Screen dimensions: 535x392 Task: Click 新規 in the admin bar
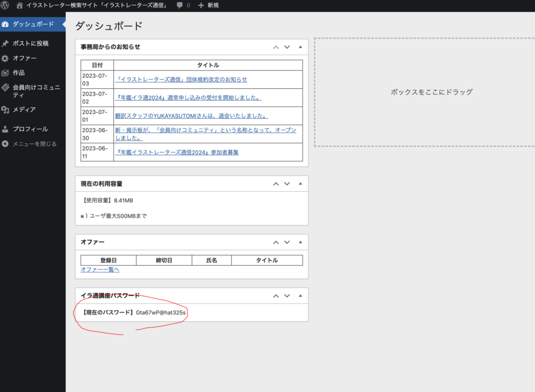213,5
